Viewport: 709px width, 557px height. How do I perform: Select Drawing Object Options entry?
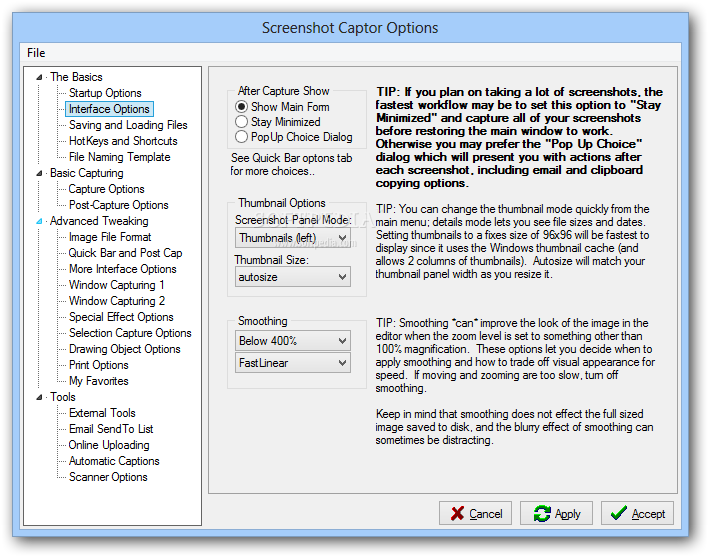pyautogui.click(x=124, y=349)
